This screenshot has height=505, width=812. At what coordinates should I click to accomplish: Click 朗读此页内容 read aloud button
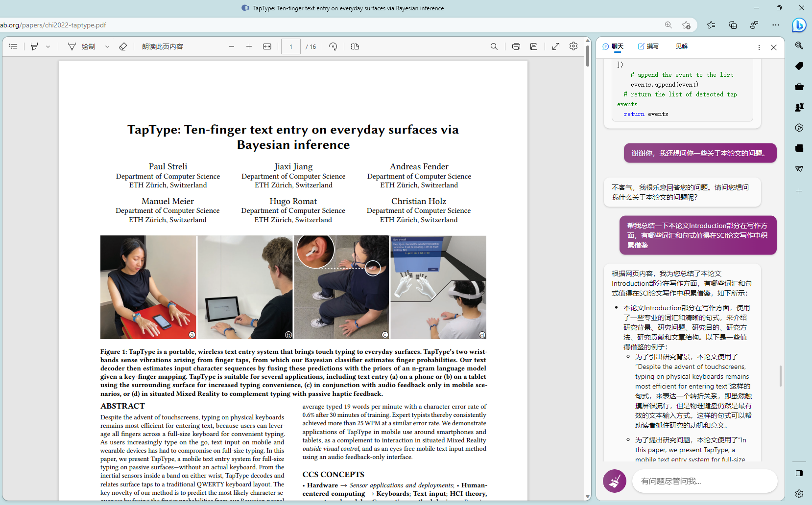[x=163, y=46]
